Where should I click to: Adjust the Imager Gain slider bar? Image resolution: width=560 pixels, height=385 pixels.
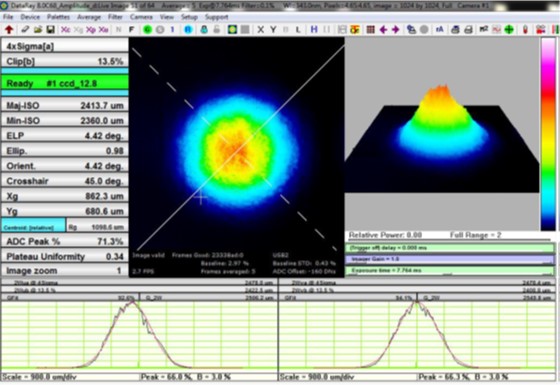click(450, 259)
